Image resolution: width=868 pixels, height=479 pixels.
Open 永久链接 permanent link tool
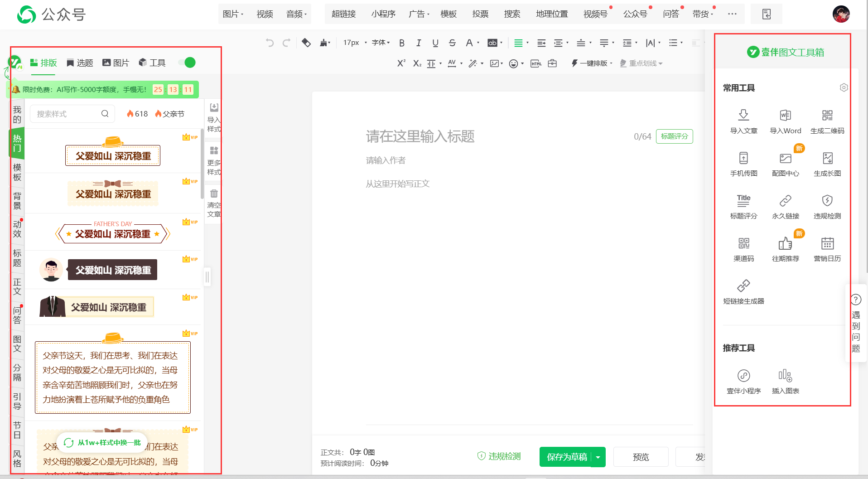[x=785, y=207]
